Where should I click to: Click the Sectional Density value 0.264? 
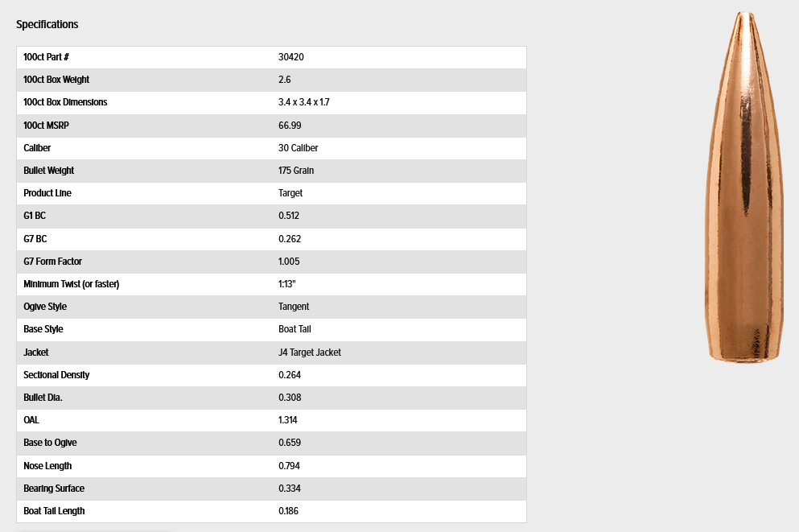coord(290,375)
